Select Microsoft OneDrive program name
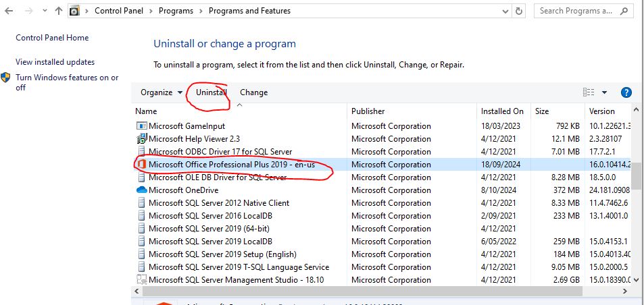 [184, 190]
